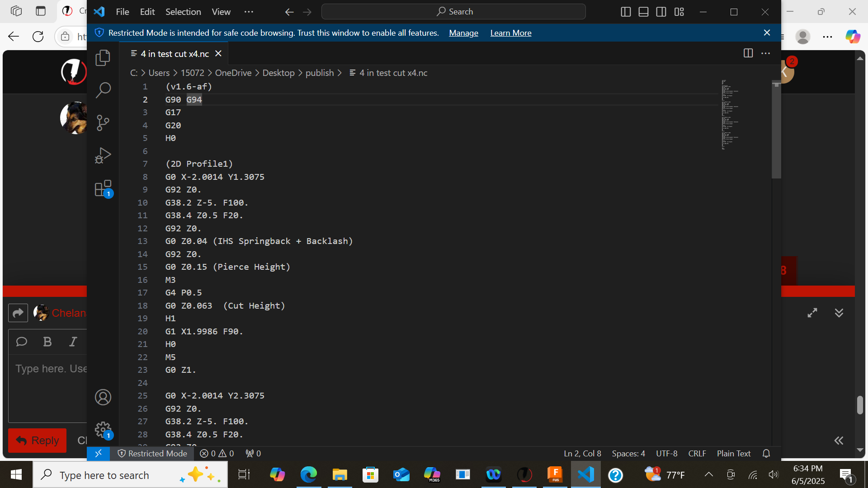868x488 pixels.
Task: Click the Learn More link
Action: click(x=510, y=33)
